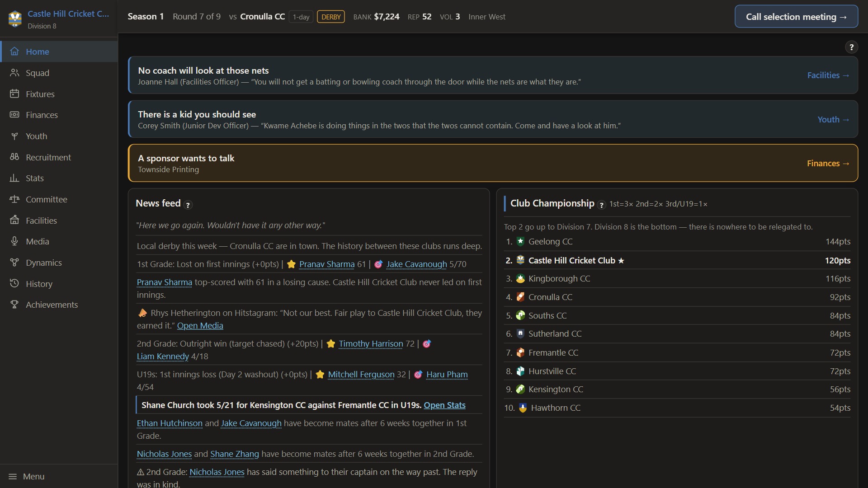
Task: Click the Castle Hill club crest logo
Action: coord(15,19)
